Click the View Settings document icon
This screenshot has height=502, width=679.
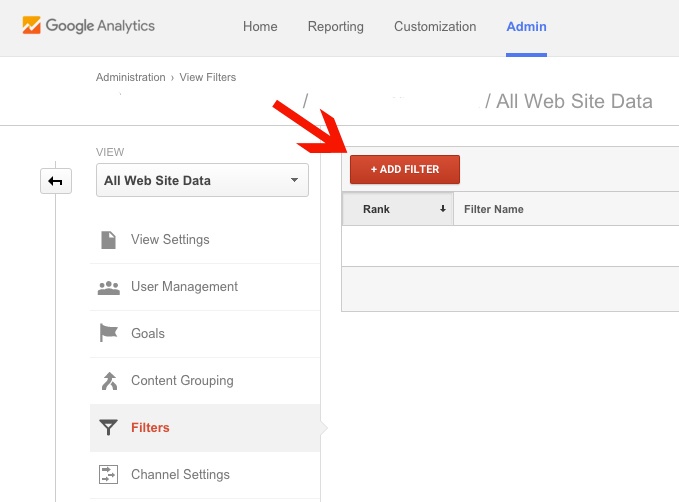pyautogui.click(x=108, y=240)
